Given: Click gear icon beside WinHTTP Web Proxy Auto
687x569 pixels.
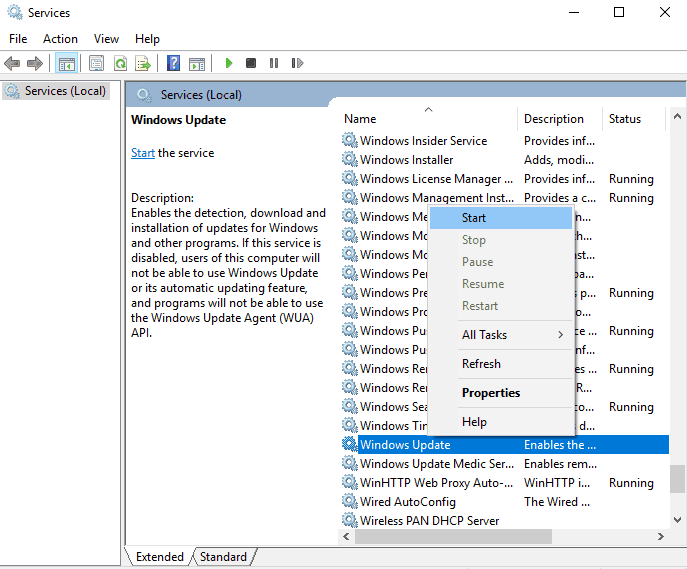Looking at the screenshot, I should pyautogui.click(x=350, y=482).
